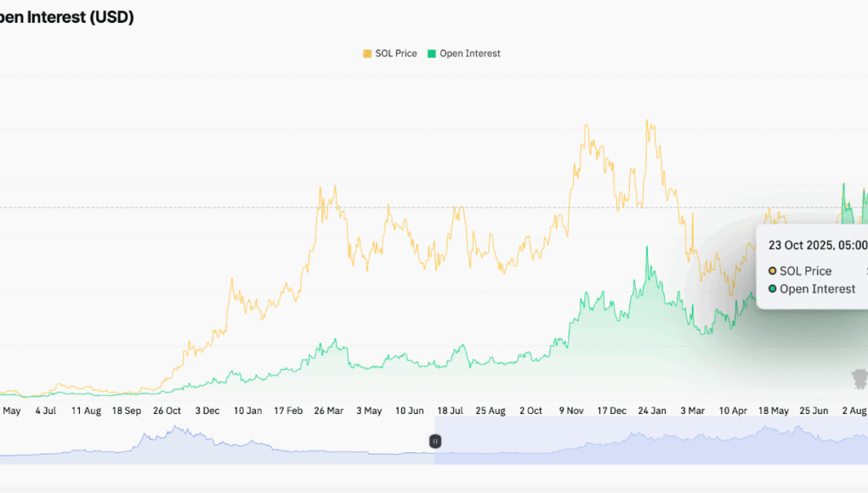Click the Open Interest (USD) chart title
The image size is (868, 493).
click(66, 17)
